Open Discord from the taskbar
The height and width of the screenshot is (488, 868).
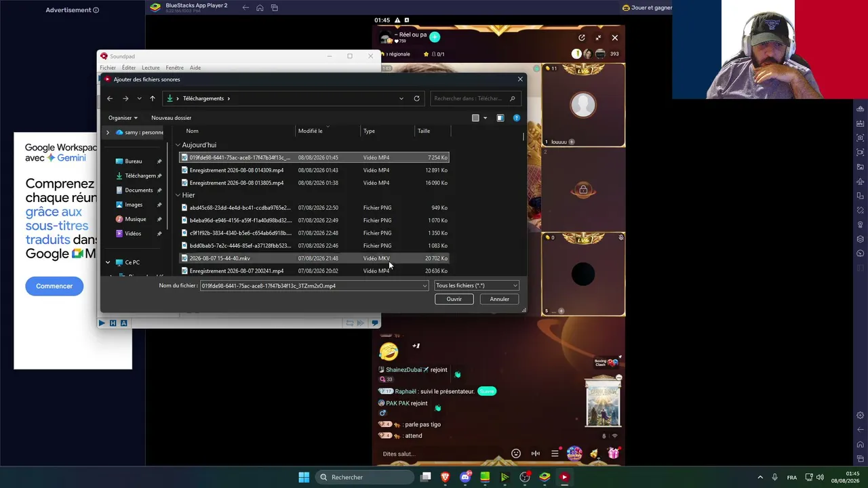[465, 477]
